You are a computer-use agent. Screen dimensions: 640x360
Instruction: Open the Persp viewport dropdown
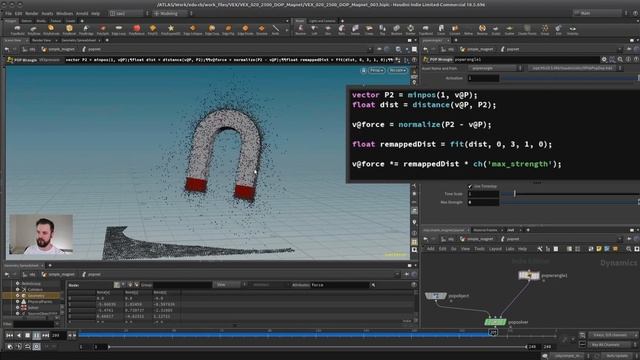376,70
